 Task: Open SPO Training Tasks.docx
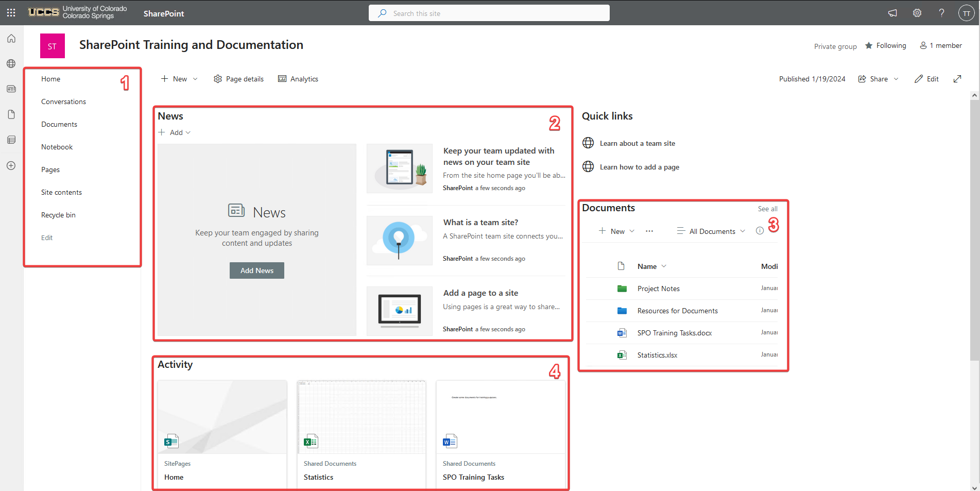click(675, 333)
